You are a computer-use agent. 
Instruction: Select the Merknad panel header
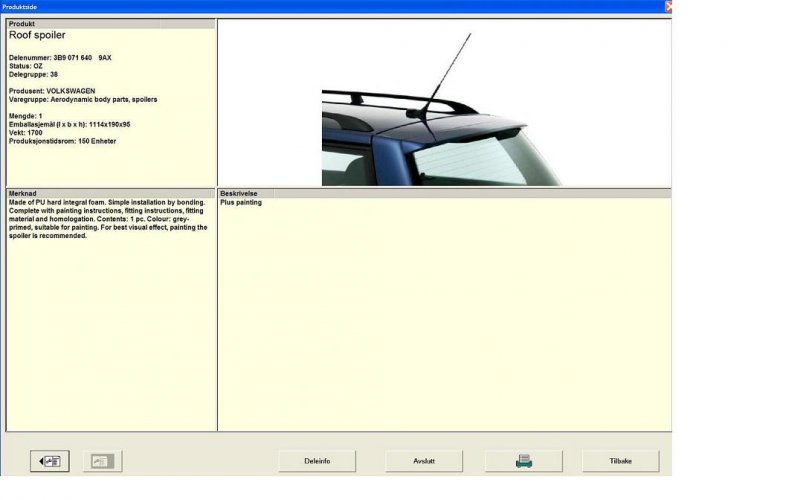coord(110,193)
